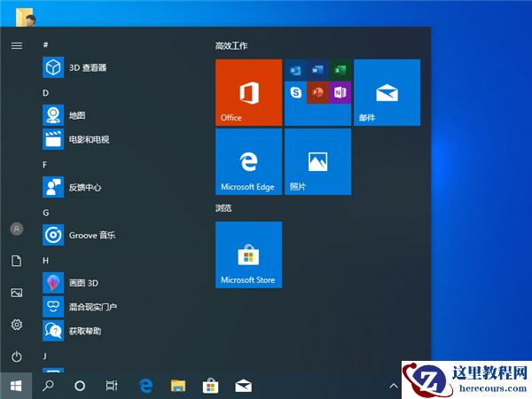Viewport: 532px width, 399px height.
Task: Launch the 地图 maps app icon
Action: 53,115
